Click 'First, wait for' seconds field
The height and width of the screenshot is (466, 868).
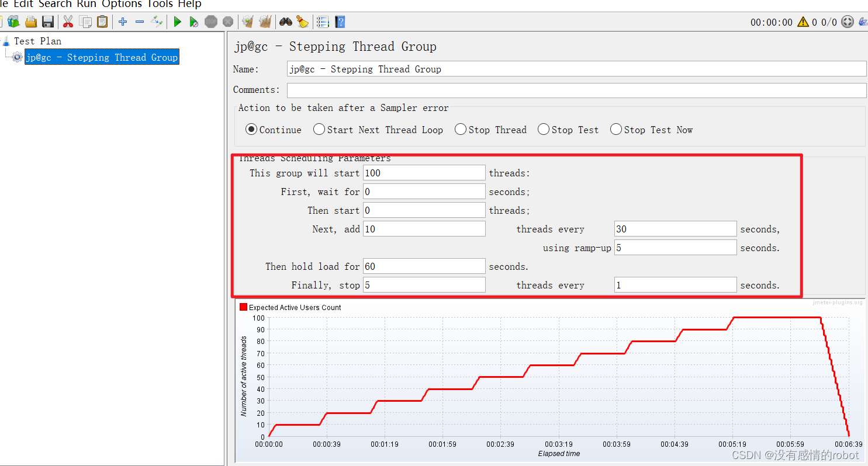click(424, 192)
